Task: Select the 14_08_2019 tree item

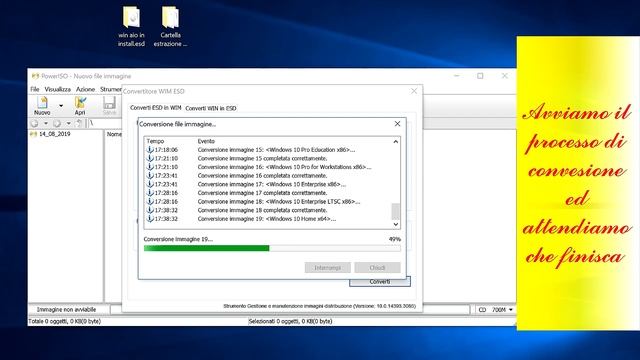Action: [x=51, y=134]
